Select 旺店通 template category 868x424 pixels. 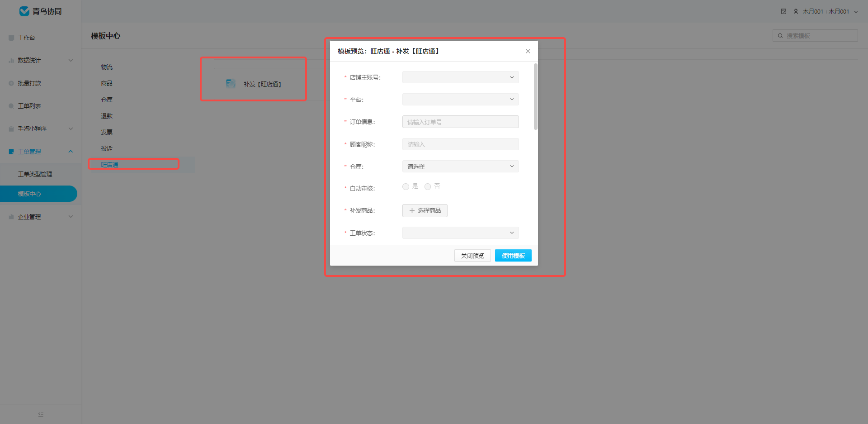pos(109,165)
